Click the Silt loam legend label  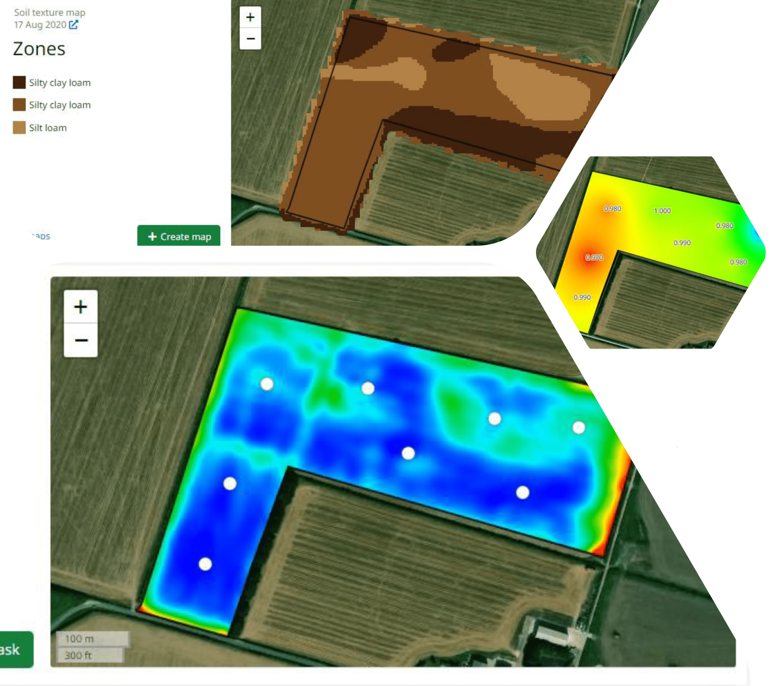[x=48, y=128]
